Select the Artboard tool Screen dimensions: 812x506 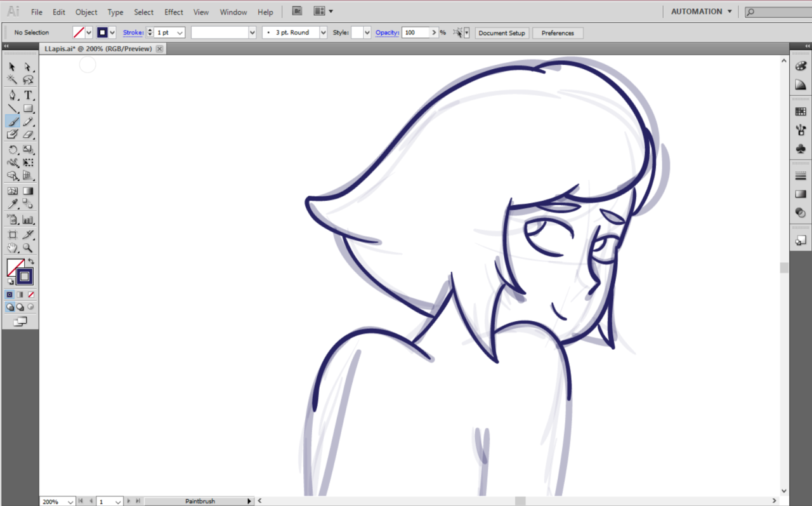(12, 235)
